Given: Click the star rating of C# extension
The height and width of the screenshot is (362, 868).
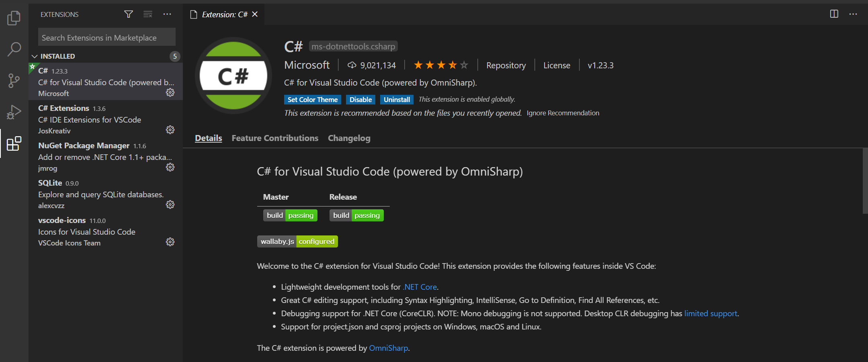Looking at the screenshot, I should coord(441,65).
